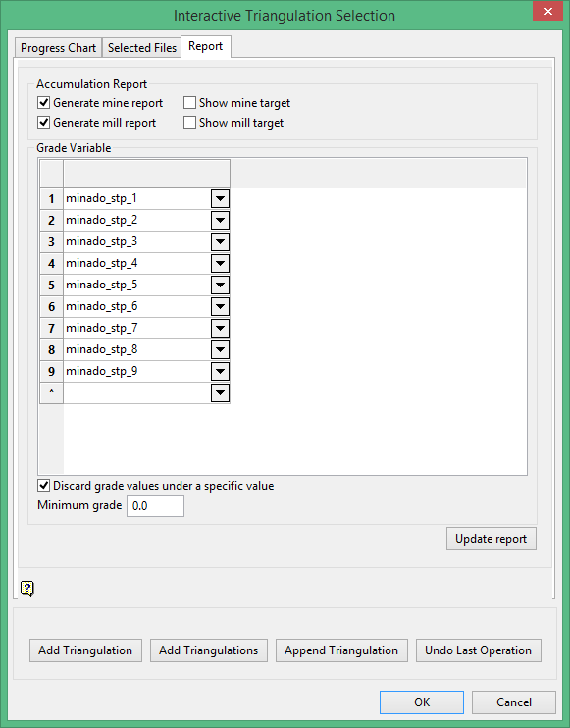The height and width of the screenshot is (728, 570).
Task: Open dropdown for minado_stp_1 row
Action: click(220, 199)
